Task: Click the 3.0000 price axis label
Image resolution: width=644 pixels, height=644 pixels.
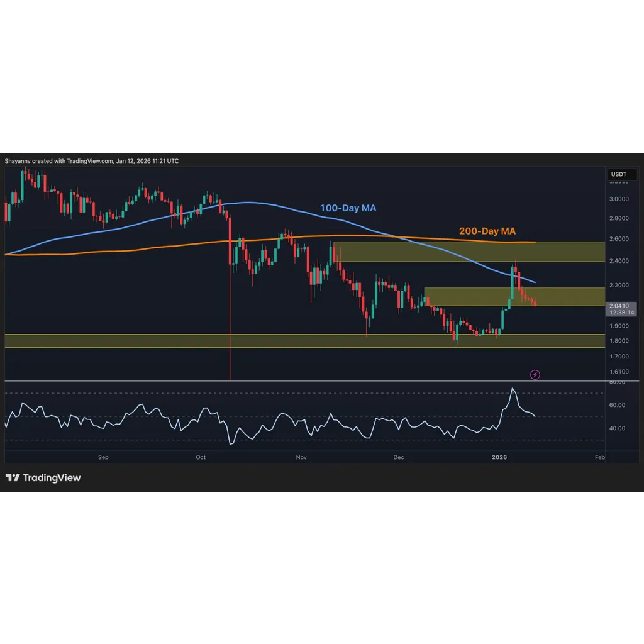Action: pos(619,199)
